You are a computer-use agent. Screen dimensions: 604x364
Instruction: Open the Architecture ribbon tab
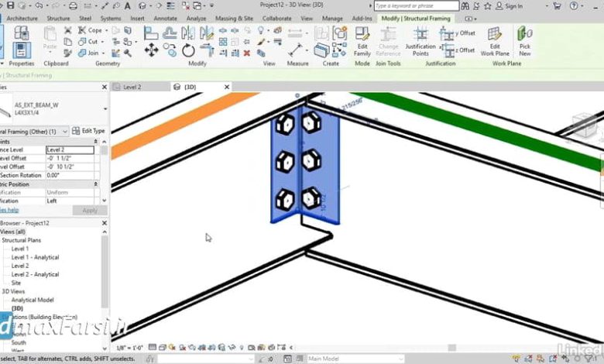point(22,19)
